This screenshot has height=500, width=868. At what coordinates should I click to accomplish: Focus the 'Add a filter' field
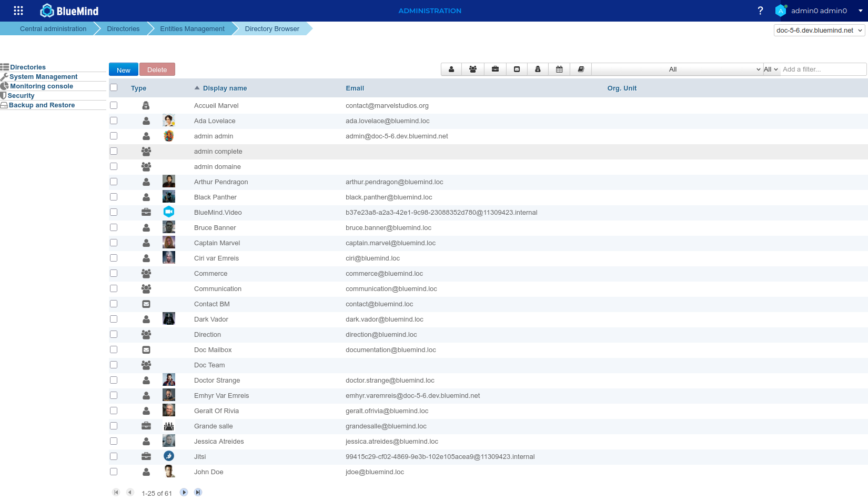(822, 69)
